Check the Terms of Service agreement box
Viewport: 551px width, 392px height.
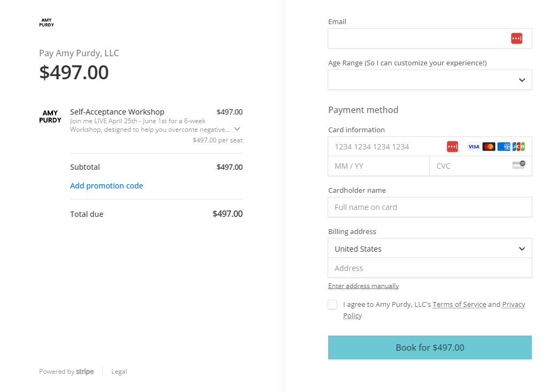pos(333,305)
